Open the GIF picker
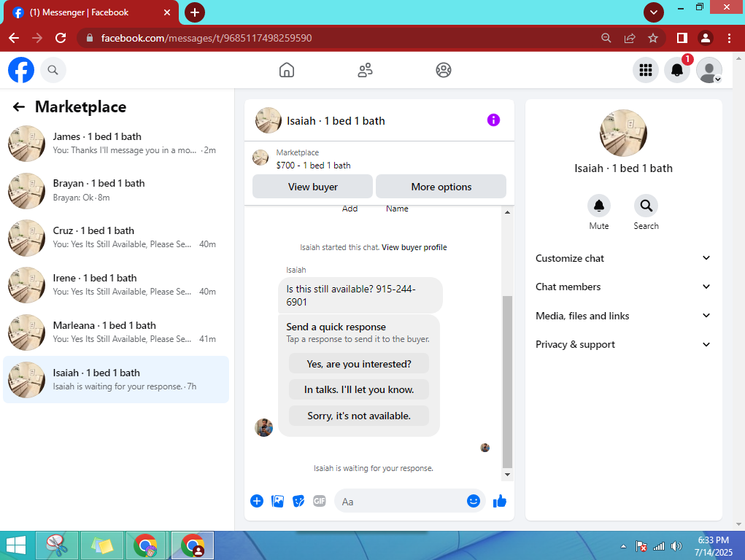The height and width of the screenshot is (560, 745). 320,501
